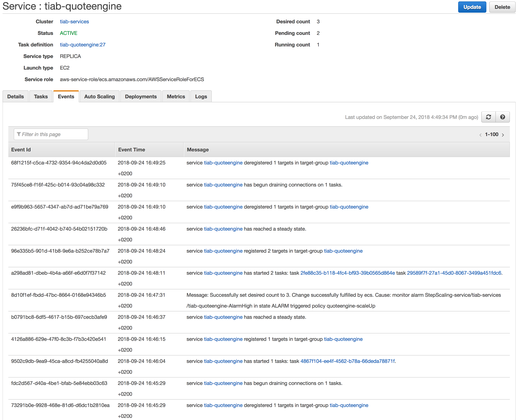Screen dimensions: 520x420
Task: Sort by Event Id column header
Action: (x=61, y=150)
